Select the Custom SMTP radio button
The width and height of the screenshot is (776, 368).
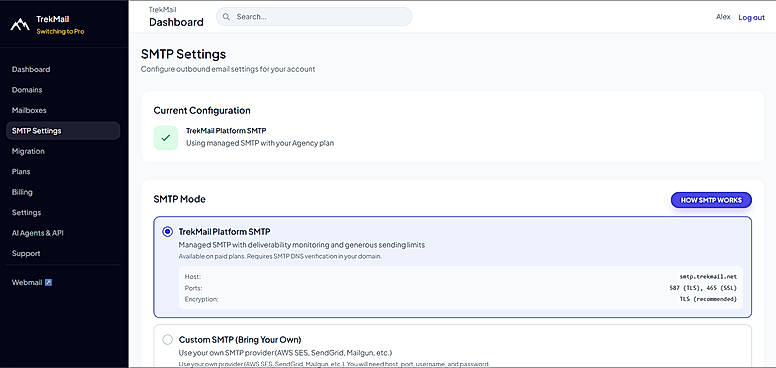(x=168, y=339)
